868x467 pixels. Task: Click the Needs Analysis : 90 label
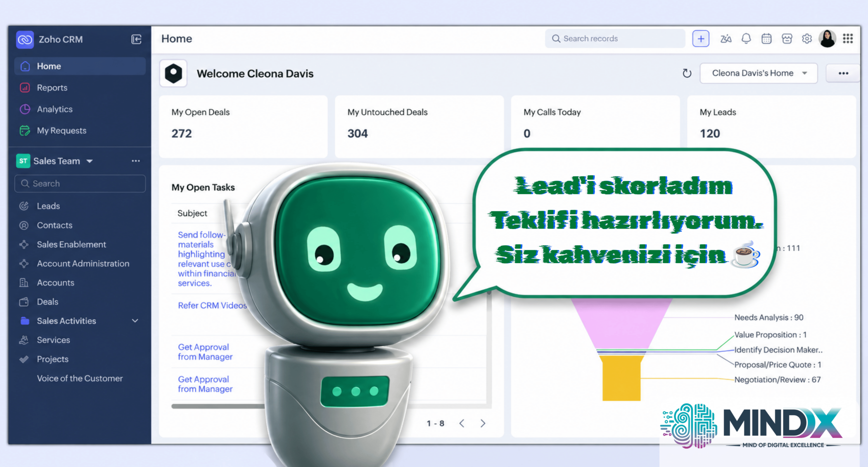coord(769,317)
